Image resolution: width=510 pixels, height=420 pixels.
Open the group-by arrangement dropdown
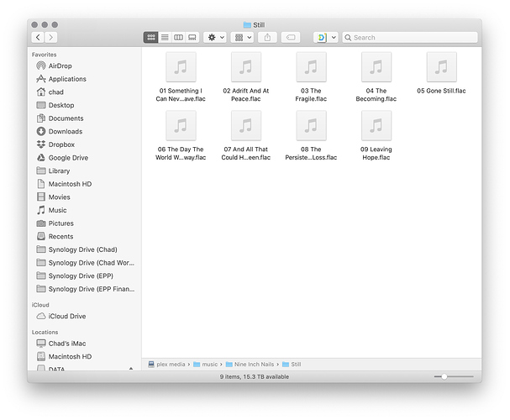[242, 38]
